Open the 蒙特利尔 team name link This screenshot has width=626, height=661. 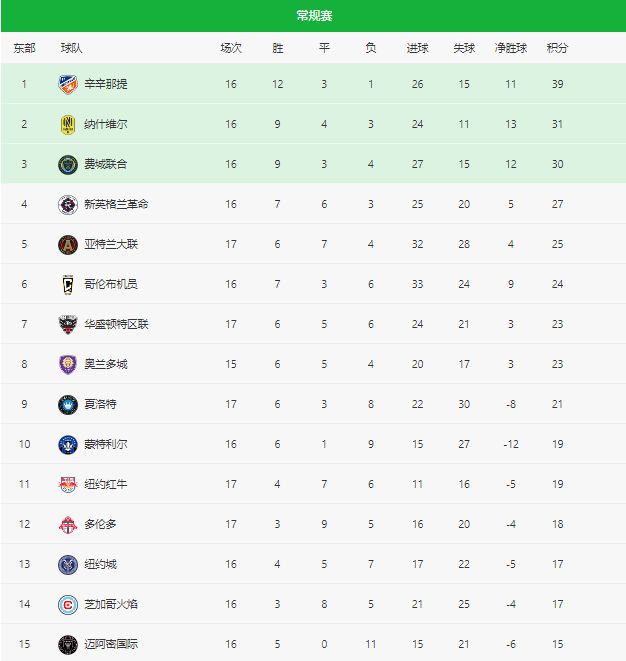click(105, 444)
